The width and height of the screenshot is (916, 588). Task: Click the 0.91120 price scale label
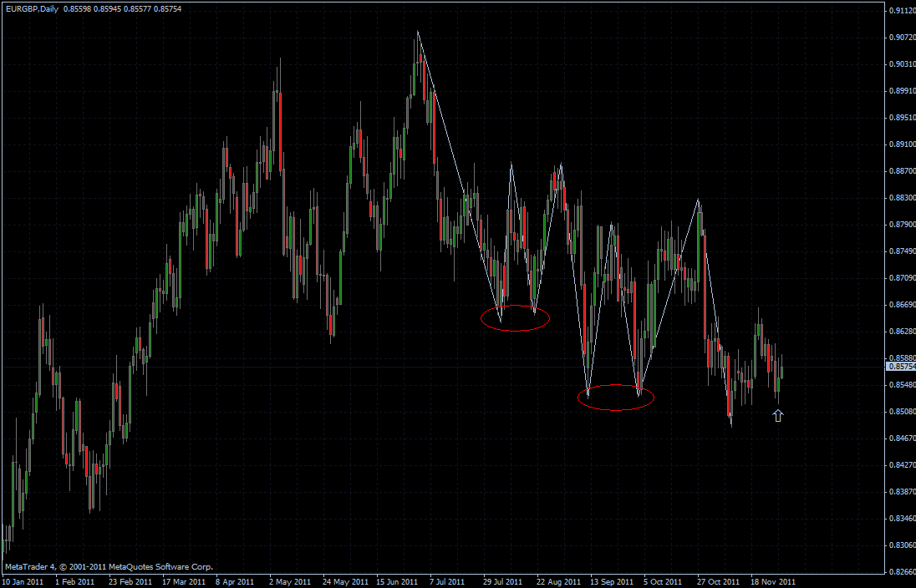point(903,10)
